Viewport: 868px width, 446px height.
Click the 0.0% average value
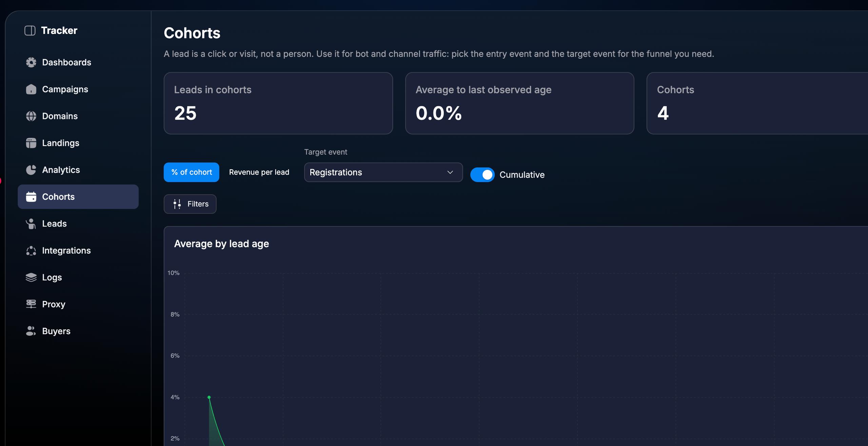tap(438, 113)
